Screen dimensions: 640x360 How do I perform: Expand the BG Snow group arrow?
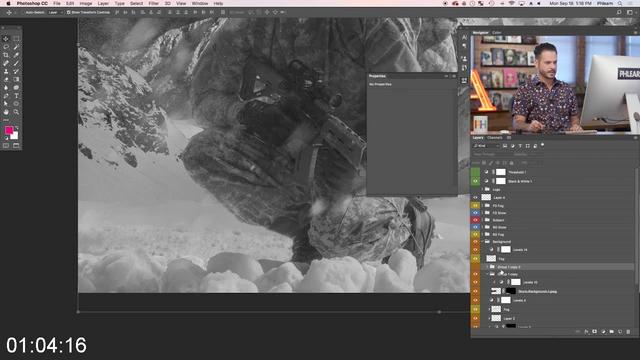point(482,227)
